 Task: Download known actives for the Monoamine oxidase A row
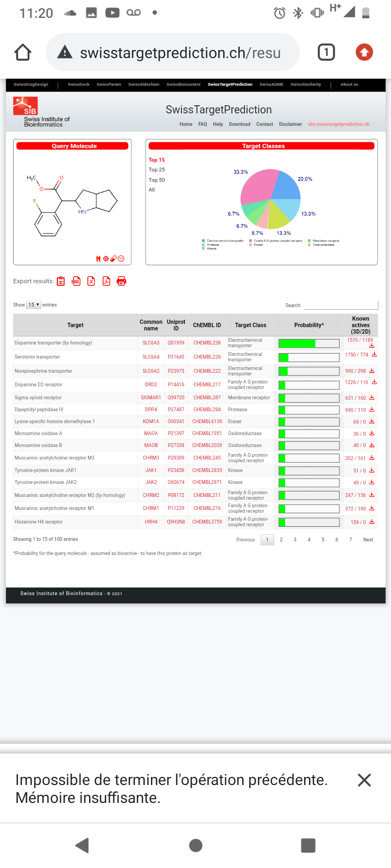372,433
